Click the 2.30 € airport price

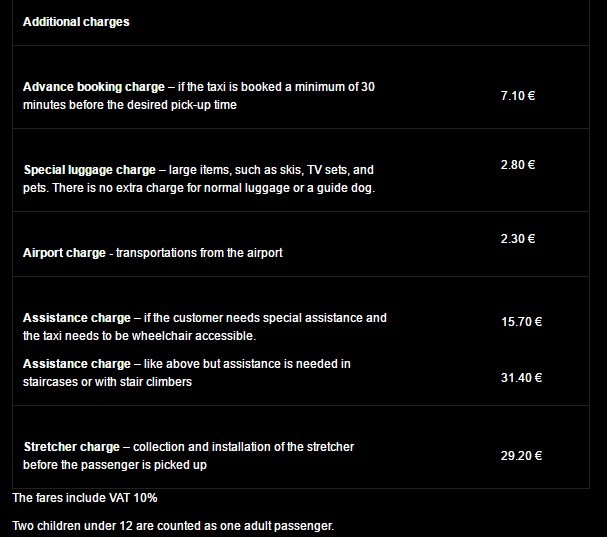point(518,239)
